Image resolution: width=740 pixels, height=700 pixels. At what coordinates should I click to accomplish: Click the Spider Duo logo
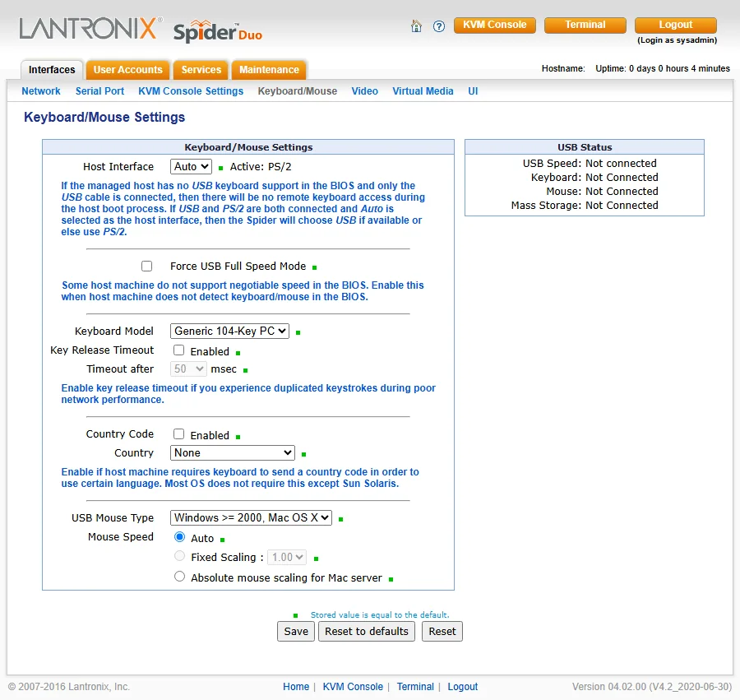click(x=218, y=31)
